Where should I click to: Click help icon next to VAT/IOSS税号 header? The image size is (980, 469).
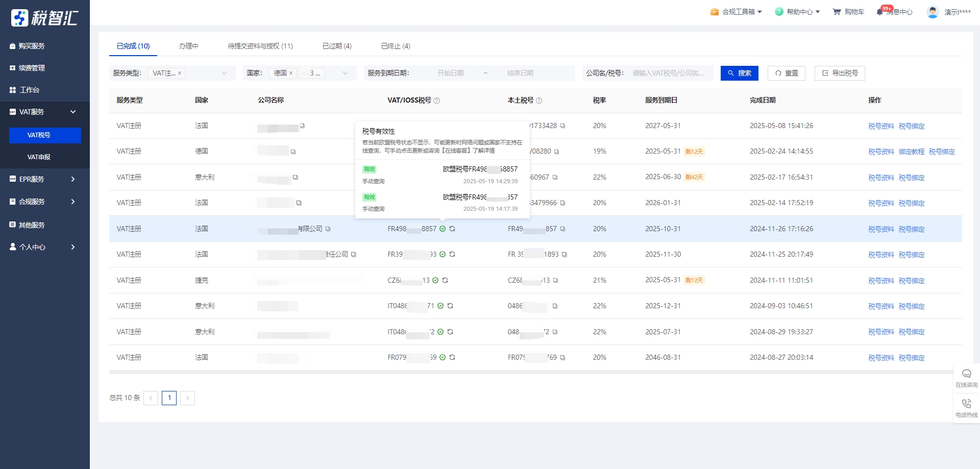point(437,101)
